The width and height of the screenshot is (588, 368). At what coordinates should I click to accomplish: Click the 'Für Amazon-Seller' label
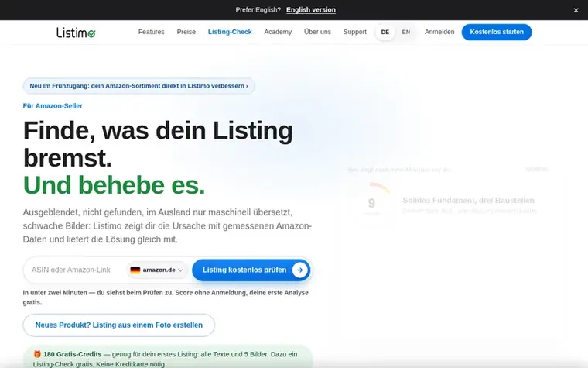[53, 106]
